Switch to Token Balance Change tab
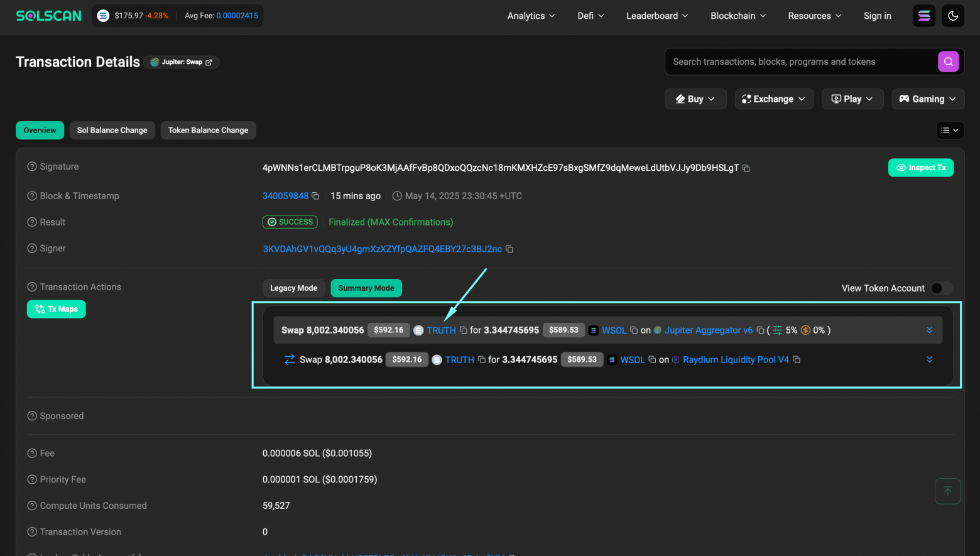 tap(208, 131)
